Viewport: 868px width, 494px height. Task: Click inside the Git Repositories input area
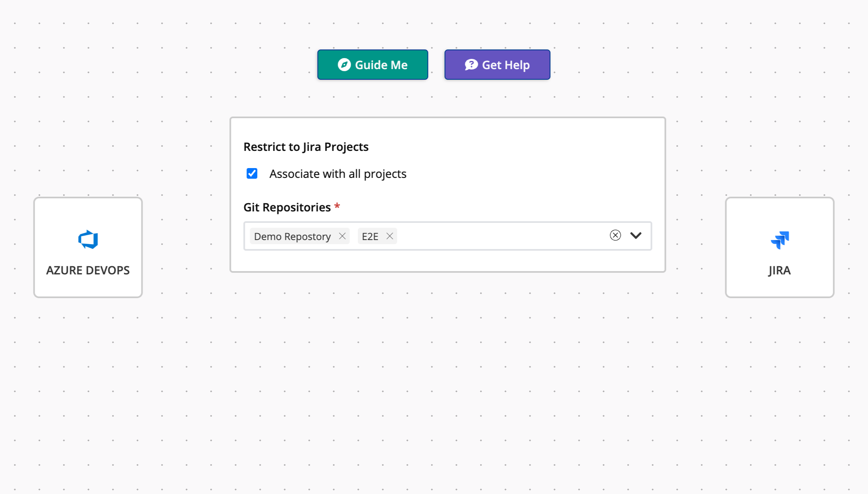click(499, 236)
